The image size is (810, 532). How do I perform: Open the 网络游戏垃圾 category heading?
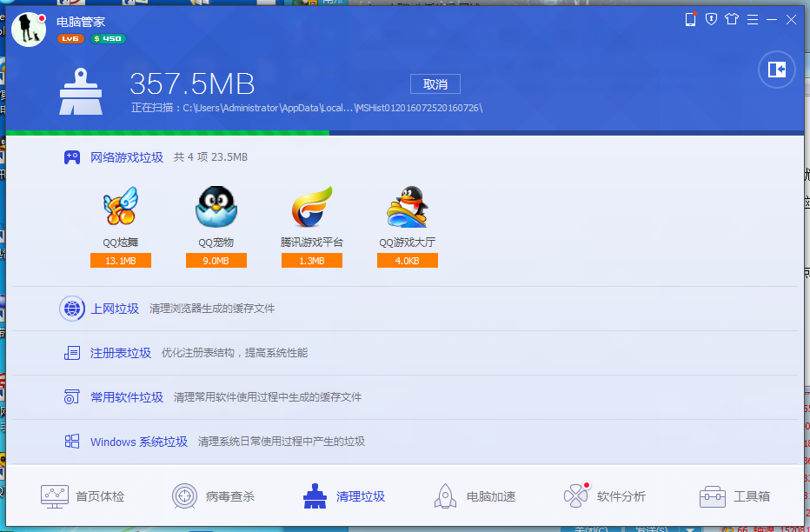[x=127, y=157]
